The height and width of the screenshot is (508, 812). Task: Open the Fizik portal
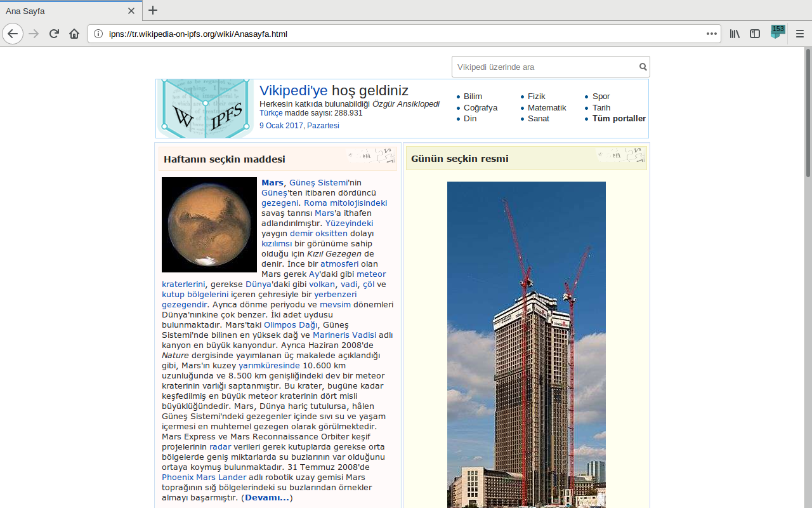[537, 97]
